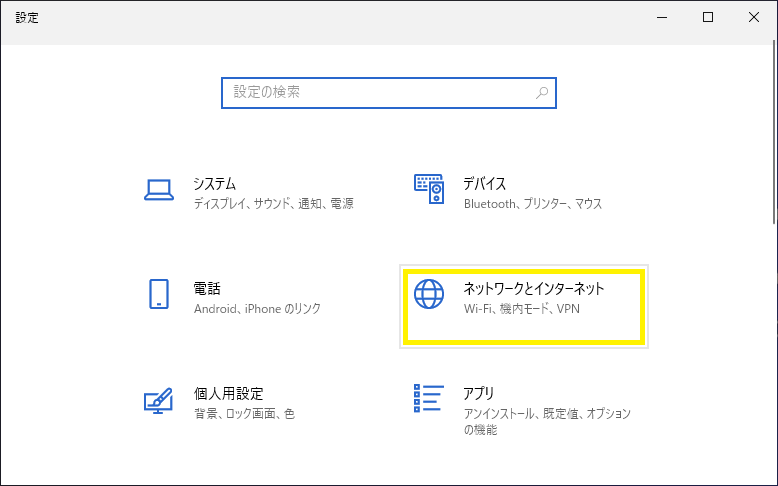Select the 電話 phone icon
The height and width of the screenshot is (486, 778).
(x=159, y=294)
